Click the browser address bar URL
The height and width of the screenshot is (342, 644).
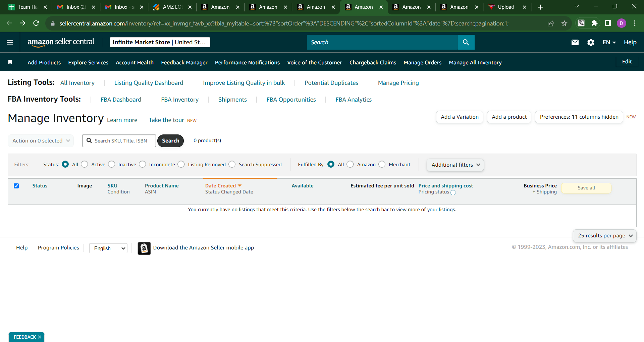pyautogui.click(x=284, y=23)
